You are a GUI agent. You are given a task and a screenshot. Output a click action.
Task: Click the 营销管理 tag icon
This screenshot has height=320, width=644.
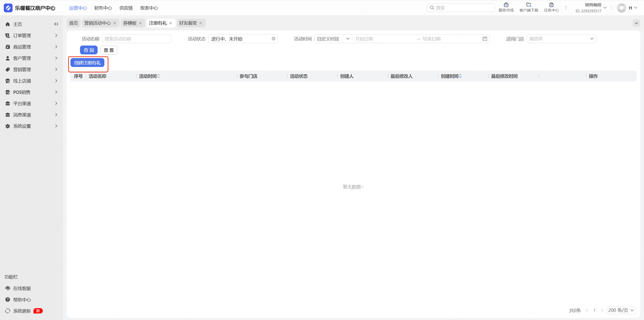click(x=8, y=69)
